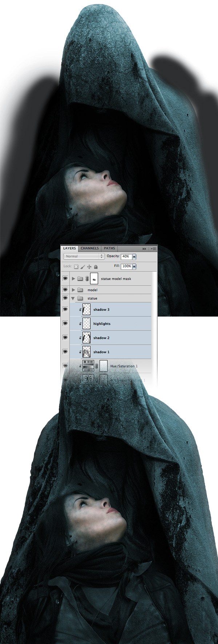Click the statue model mask thumbnail

(x=94, y=279)
